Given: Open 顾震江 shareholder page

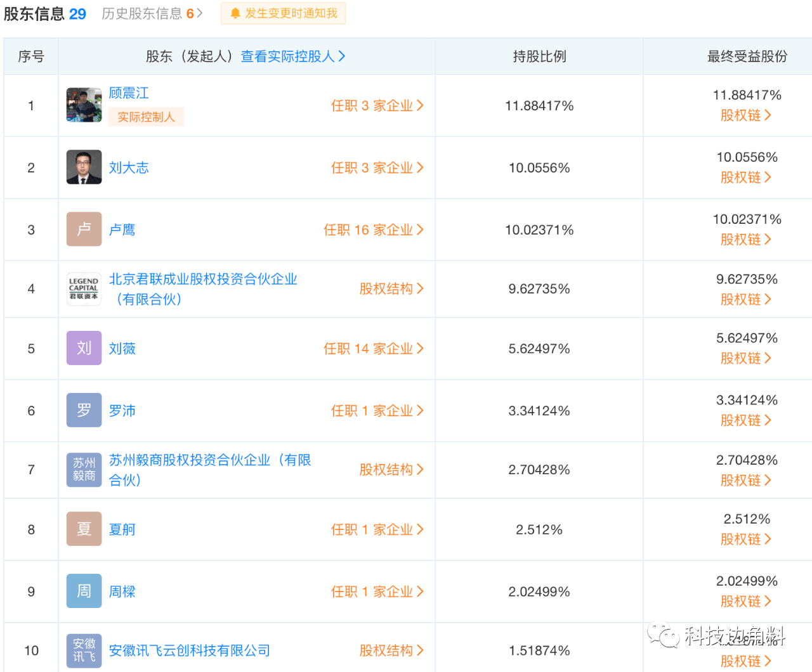Looking at the screenshot, I should pos(129,93).
